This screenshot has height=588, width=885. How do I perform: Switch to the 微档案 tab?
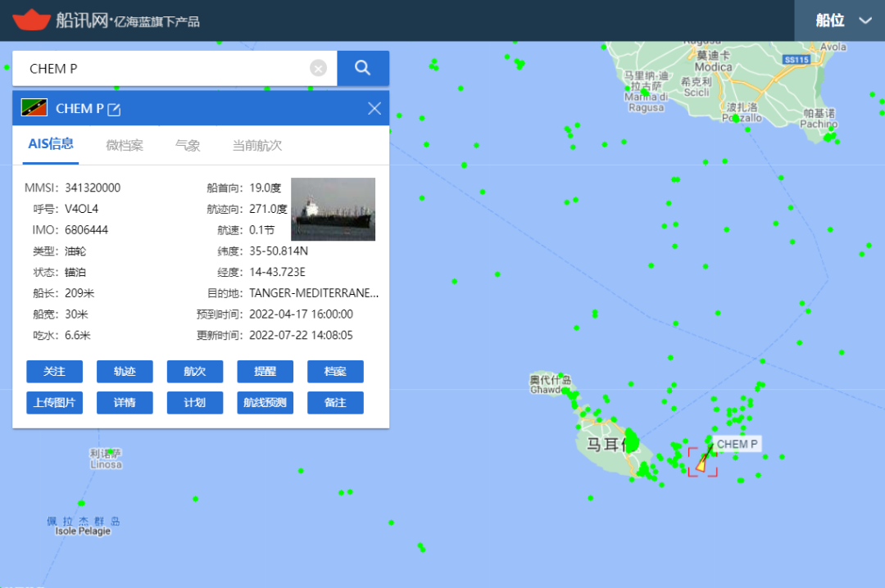click(x=125, y=145)
